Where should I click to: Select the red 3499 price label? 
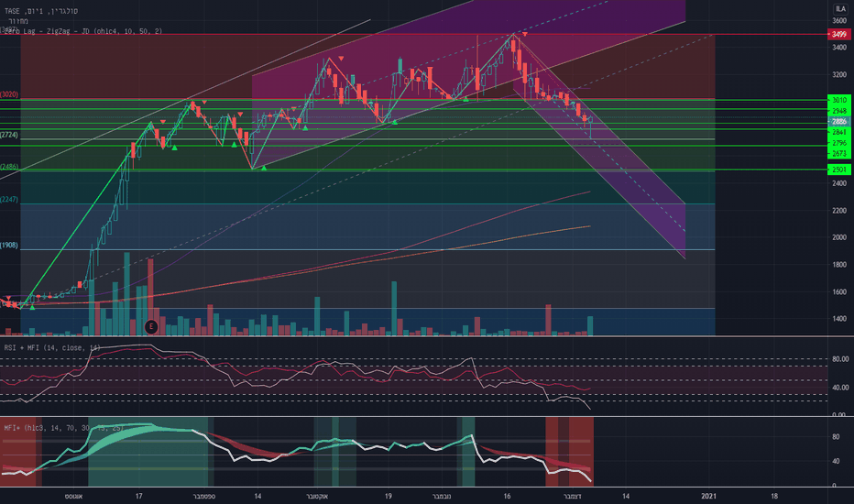(838, 34)
